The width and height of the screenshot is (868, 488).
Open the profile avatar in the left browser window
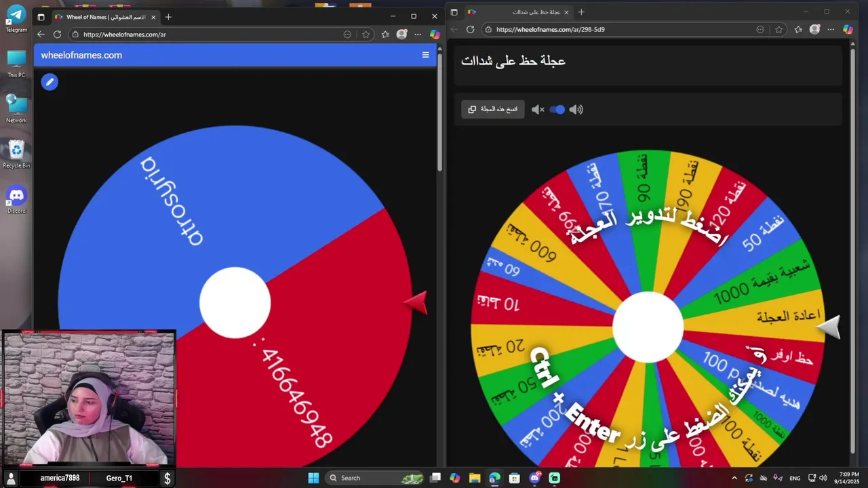401,35
